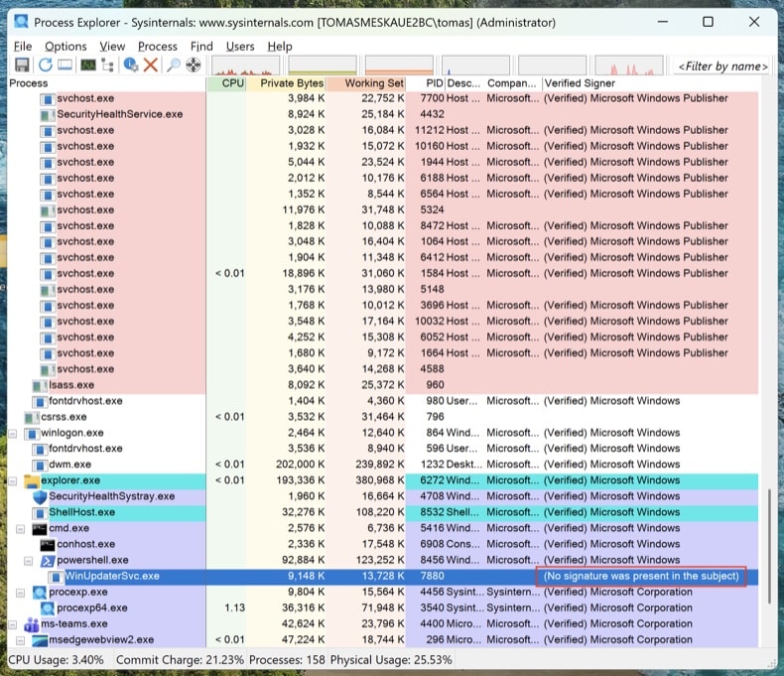Viewport: 784px width, 676px height.
Task: Collapse the msedgewebview2.exe tree node
Action: [21, 640]
